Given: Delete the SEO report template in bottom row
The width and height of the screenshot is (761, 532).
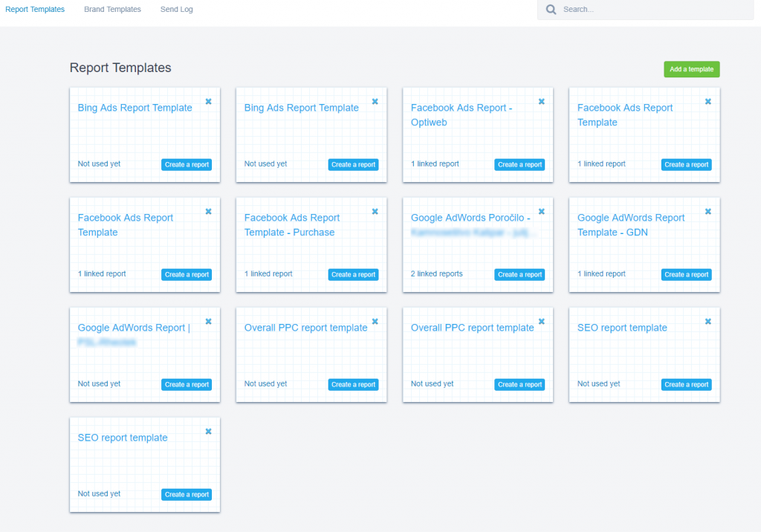Looking at the screenshot, I should (208, 432).
